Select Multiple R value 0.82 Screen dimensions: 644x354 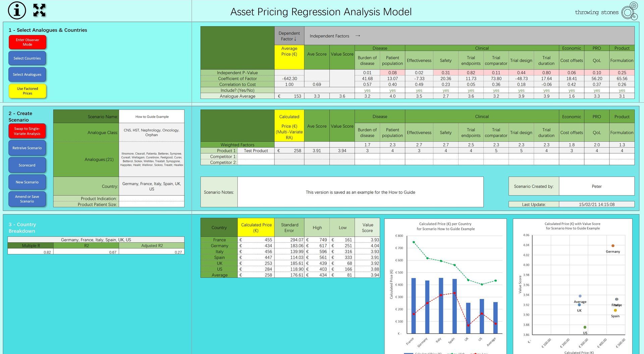pyautogui.click(x=30, y=252)
